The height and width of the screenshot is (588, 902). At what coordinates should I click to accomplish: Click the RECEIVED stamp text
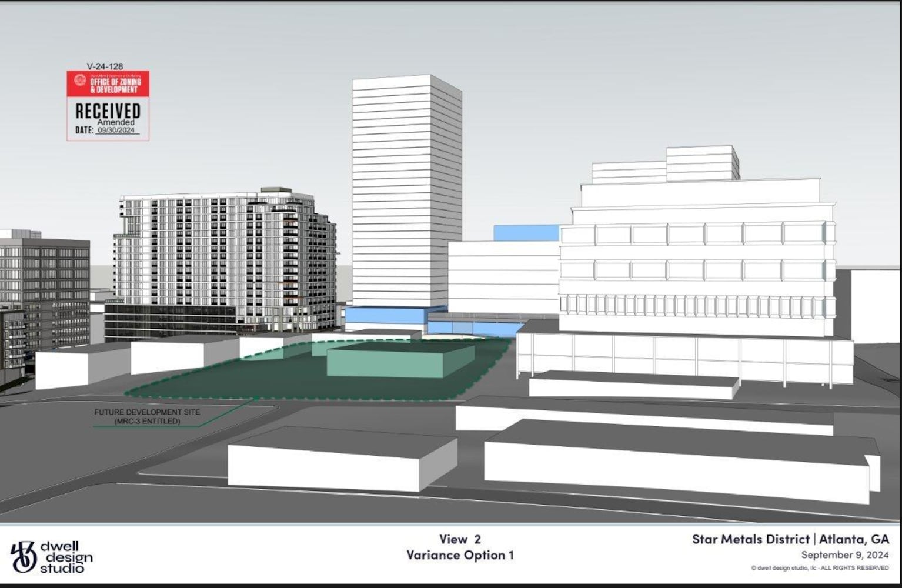pyautogui.click(x=108, y=111)
